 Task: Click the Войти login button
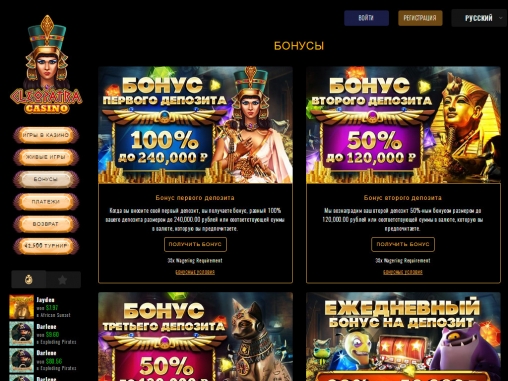(x=366, y=18)
